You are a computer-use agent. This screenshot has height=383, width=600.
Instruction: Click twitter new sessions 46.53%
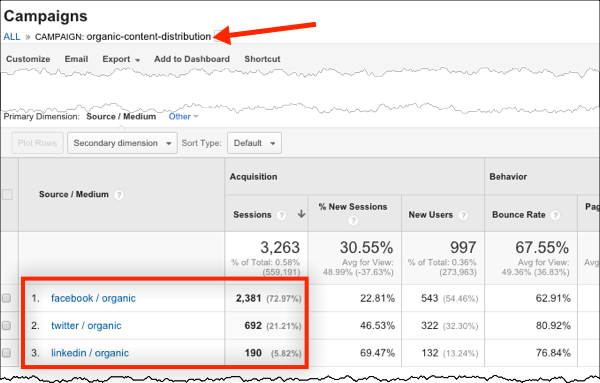377,326
